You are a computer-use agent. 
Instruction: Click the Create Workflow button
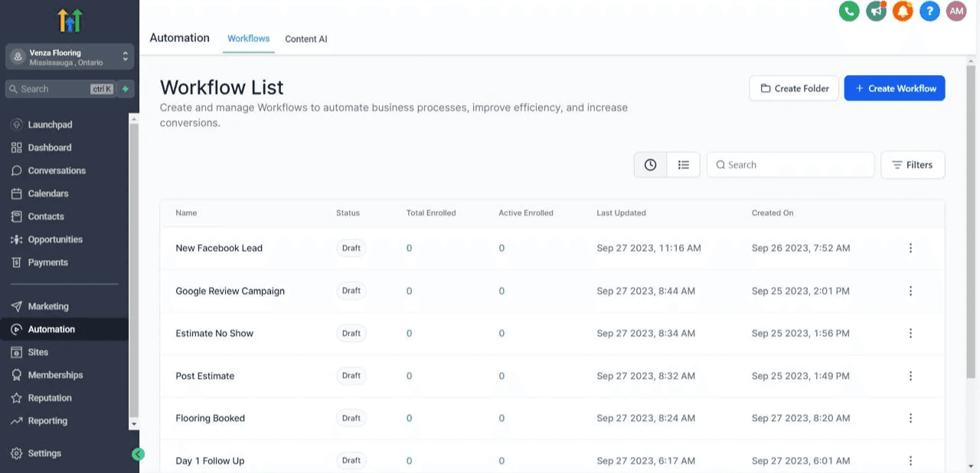pos(894,88)
